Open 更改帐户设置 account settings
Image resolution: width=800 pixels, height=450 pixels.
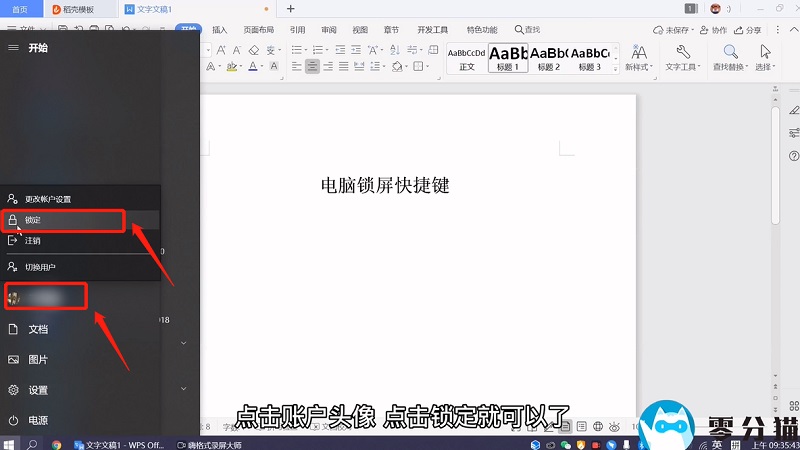[x=47, y=199]
